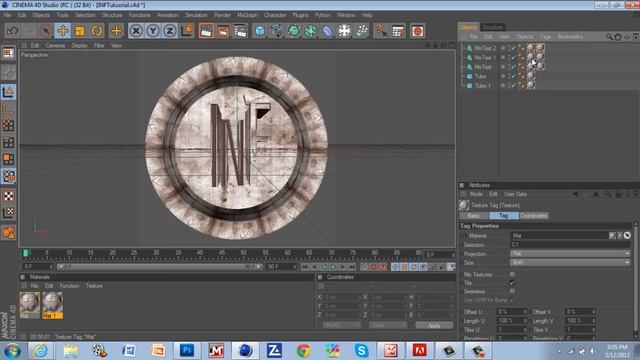Toggle the Tile checkbox
The height and width of the screenshot is (360, 640).
(512, 283)
